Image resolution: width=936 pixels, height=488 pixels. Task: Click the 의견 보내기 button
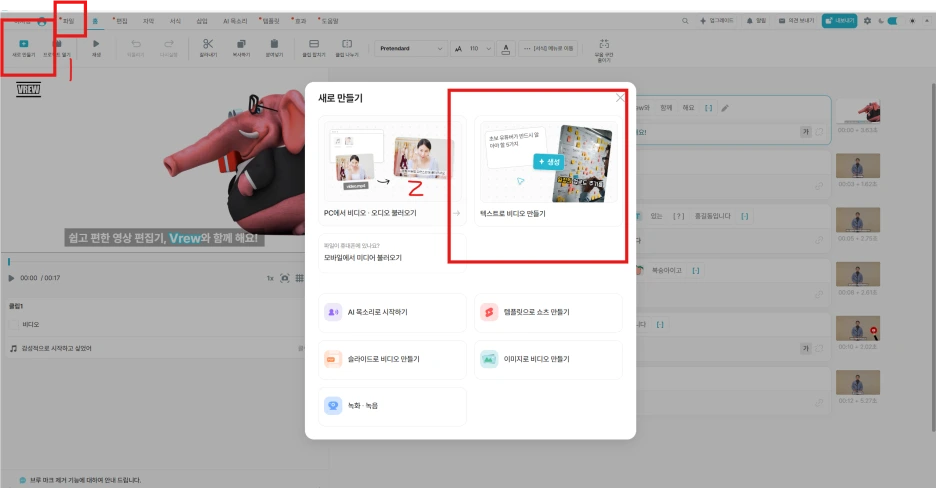point(796,21)
